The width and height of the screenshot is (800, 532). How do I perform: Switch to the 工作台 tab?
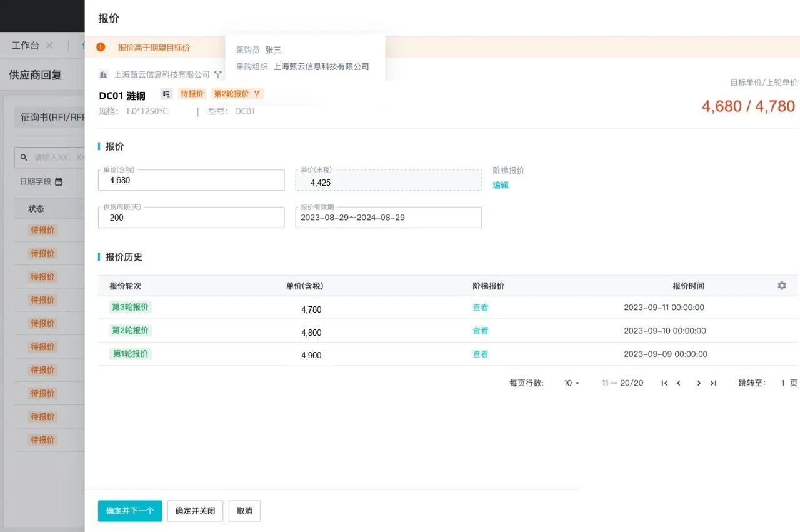coord(25,46)
